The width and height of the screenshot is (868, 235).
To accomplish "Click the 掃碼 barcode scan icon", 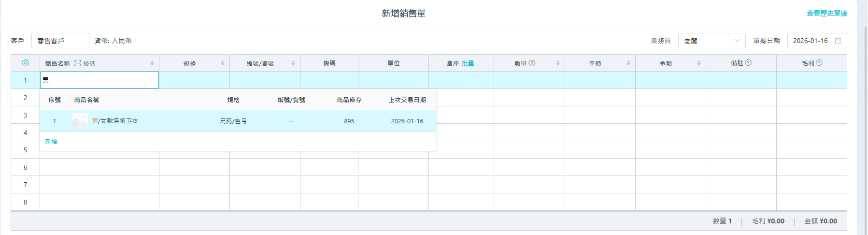I will click(x=78, y=63).
